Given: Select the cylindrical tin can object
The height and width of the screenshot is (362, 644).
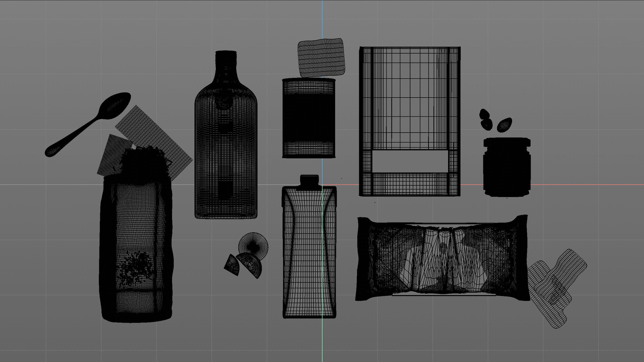Looking at the screenshot, I should click(309, 118).
